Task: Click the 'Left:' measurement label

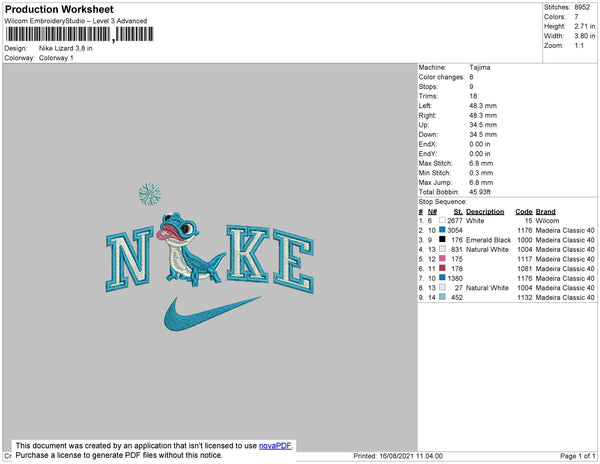Action: (425, 106)
